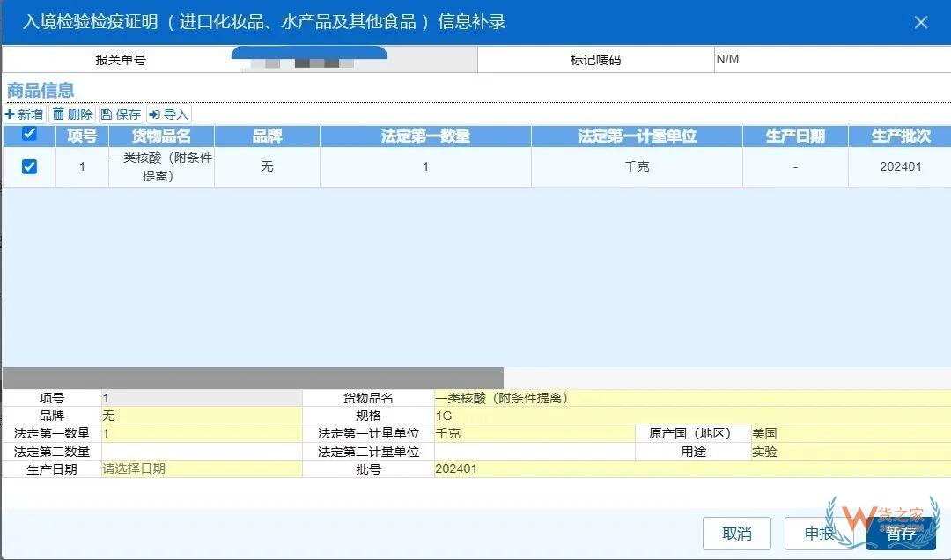Click the 申报 declare button

tap(821, 533)
